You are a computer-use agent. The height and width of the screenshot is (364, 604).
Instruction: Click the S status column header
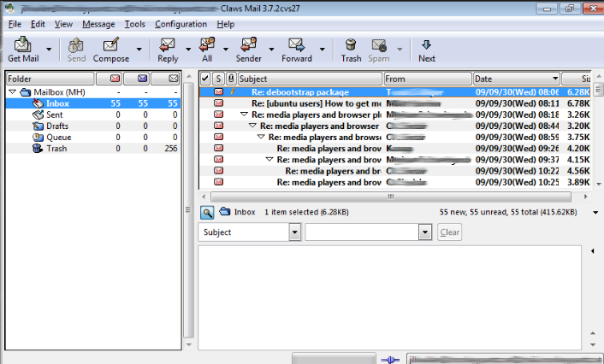coord(218,79)
